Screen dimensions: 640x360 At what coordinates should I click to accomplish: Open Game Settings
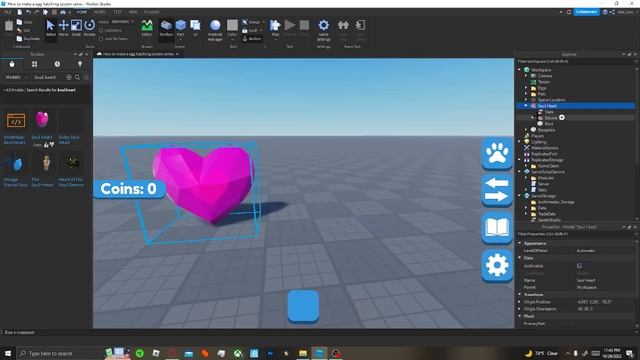pyautogui.click(x=323, y=30)
